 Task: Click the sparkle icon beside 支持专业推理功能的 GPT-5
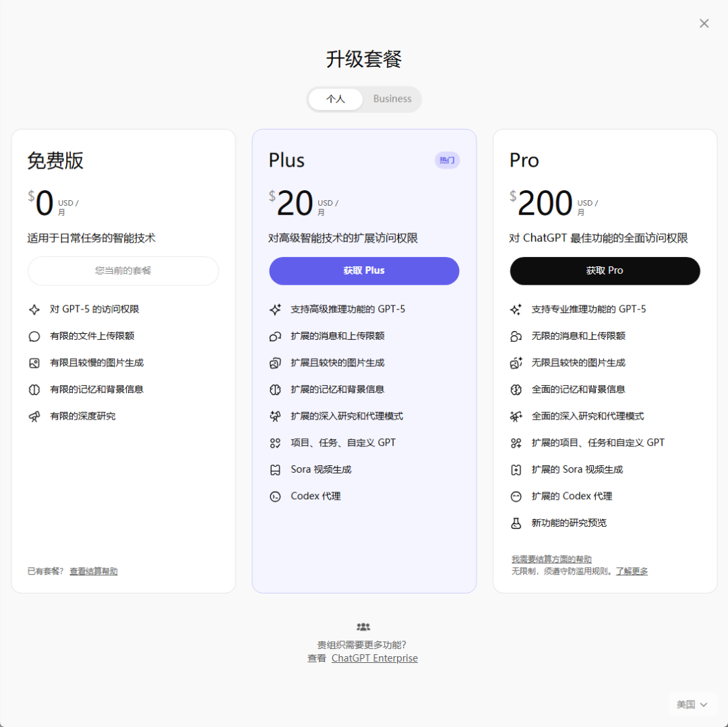click(x=516, y=310)
